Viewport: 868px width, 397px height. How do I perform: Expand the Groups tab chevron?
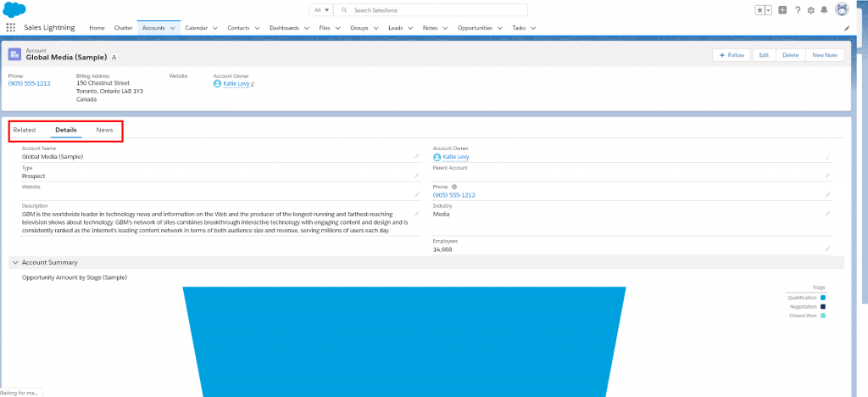tap(376, 28)
